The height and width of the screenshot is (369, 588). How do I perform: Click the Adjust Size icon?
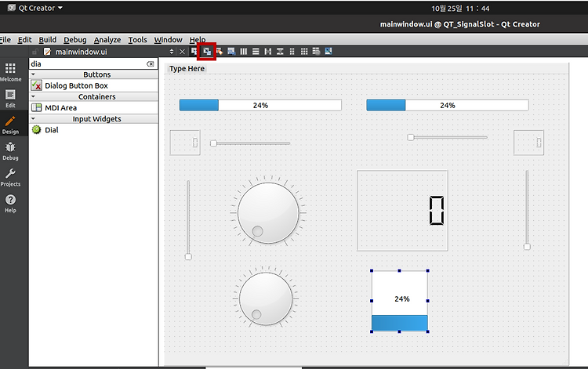click(328, 52)
